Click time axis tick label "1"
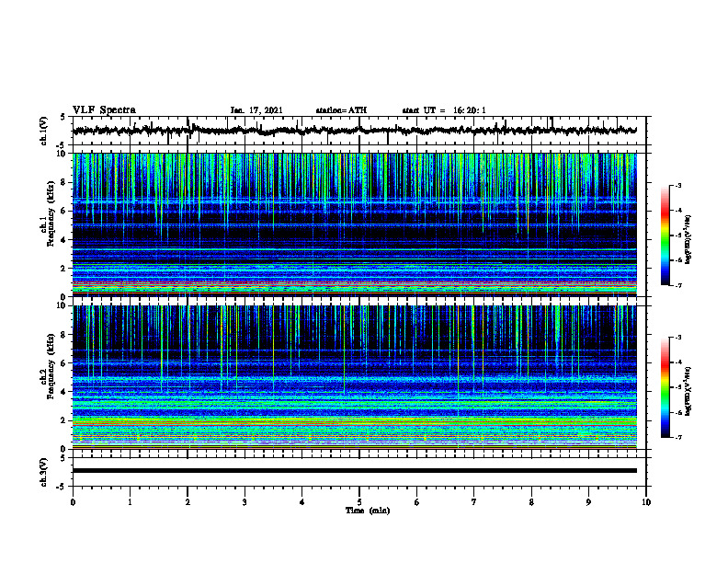The height and width of the screenshot is (563, 728). (130, 502)
